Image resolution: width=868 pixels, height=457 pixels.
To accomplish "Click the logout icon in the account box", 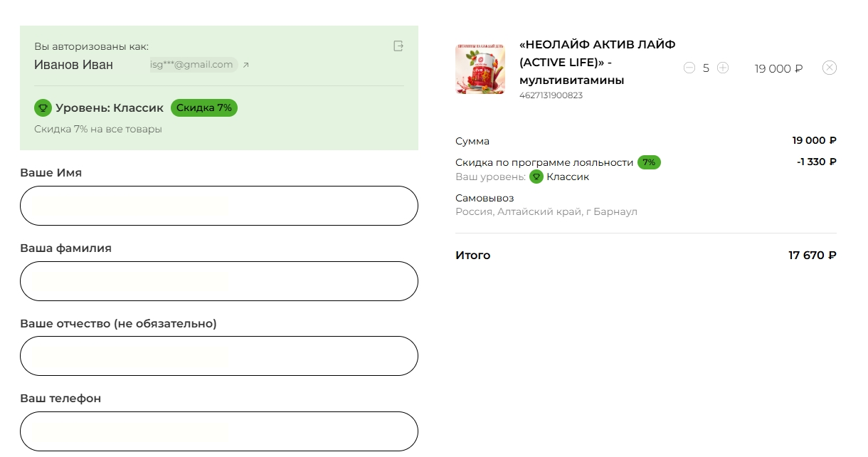I will coord(398,46).
